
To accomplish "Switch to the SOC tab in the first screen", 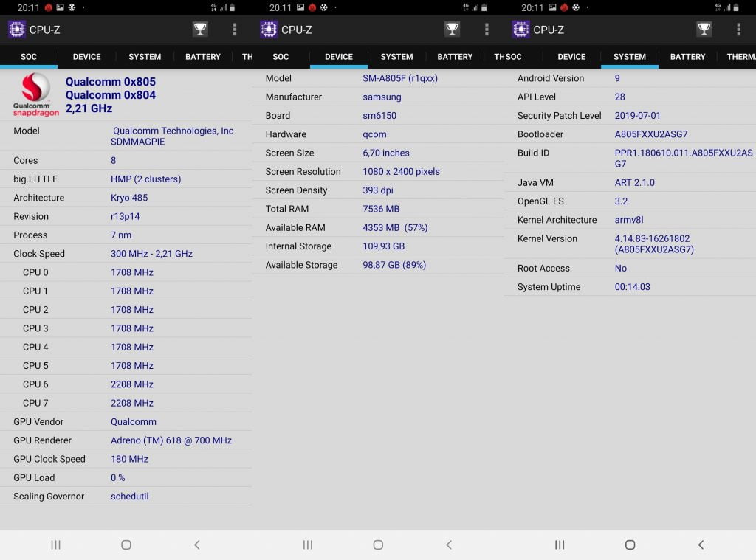I will pos(29,56).
